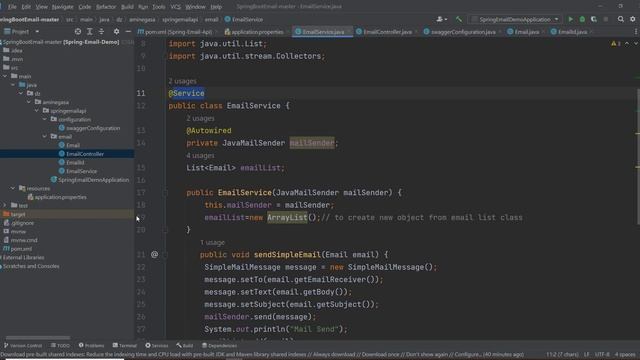The width and height of the screenshot is (640, 360).
Task: Collapse the email package node
Action: click(45, 136)
